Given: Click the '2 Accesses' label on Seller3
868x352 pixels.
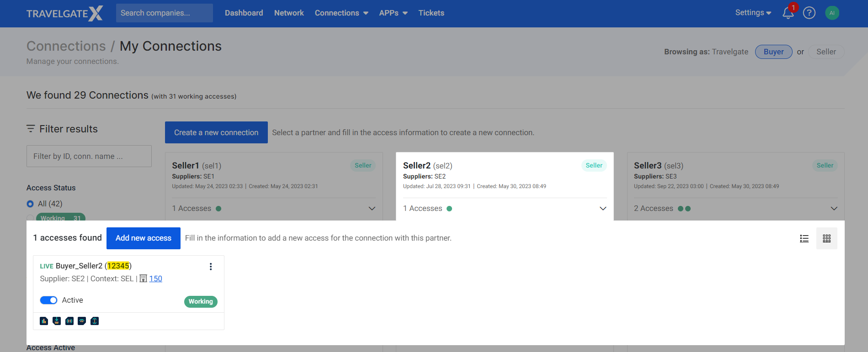Looking at the screenshot, I should pos(654,209).
